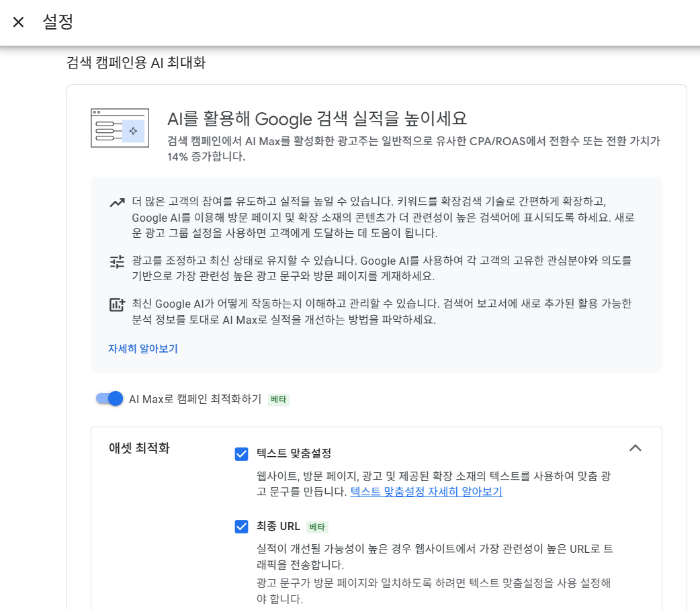Click the 설정 title text
Image resolution: width=700 pixels, height=610 pixels.
(x=58, y=21)
